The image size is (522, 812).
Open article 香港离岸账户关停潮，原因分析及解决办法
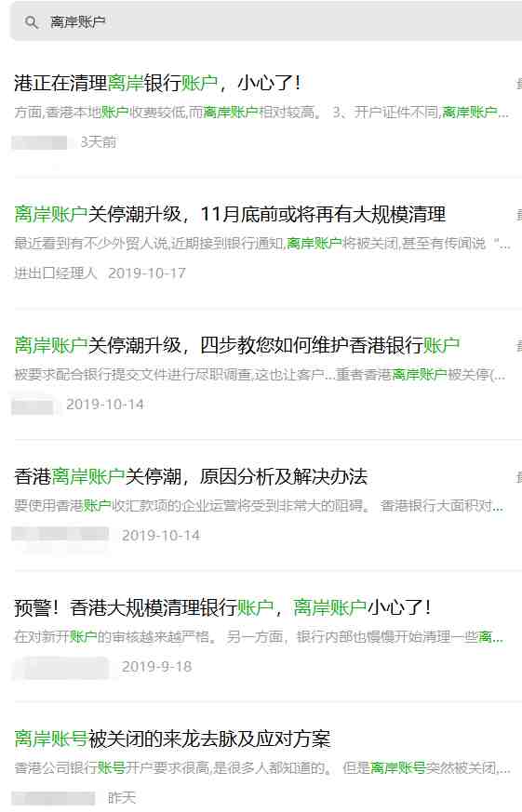pos(191,476)
